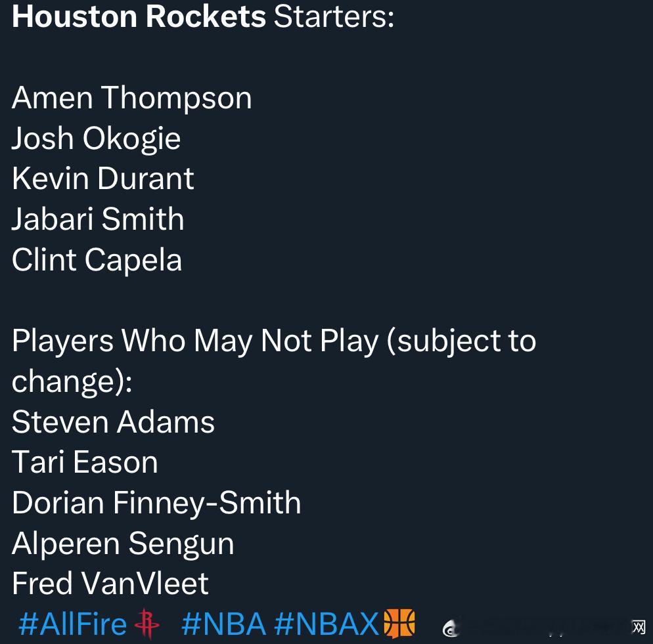Viewport: 653px width, 644px height.
Task: Click the Clint Capela line
Action: [97, 259]
